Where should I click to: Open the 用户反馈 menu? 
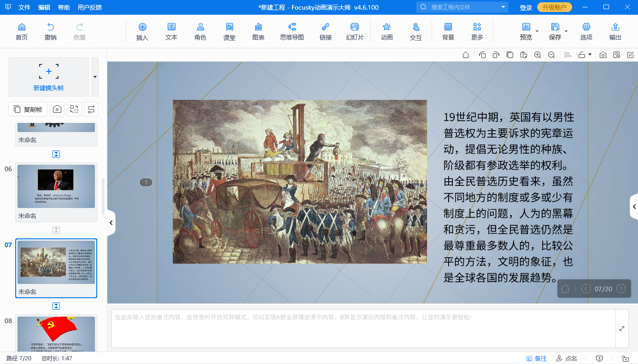(90, 7)
